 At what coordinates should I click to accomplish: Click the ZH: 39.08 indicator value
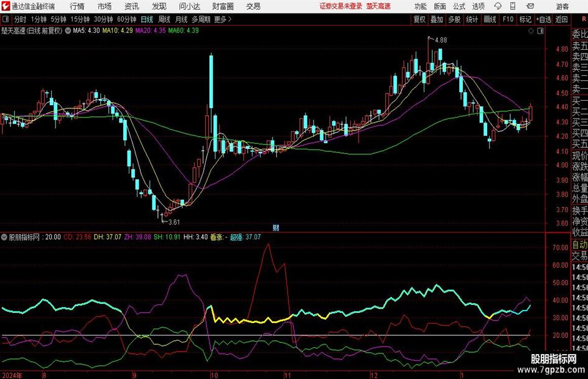pyautogui.click(x=138, y=237)
